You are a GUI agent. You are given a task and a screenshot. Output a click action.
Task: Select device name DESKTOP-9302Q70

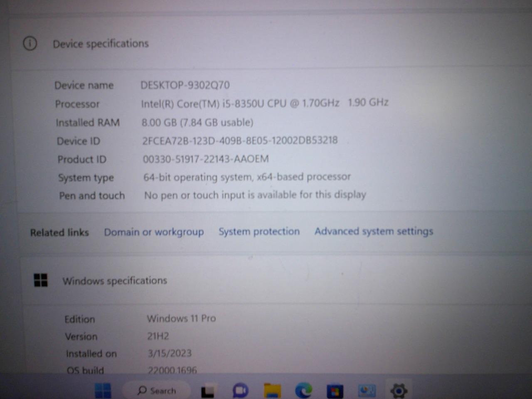tap(185, 85)
